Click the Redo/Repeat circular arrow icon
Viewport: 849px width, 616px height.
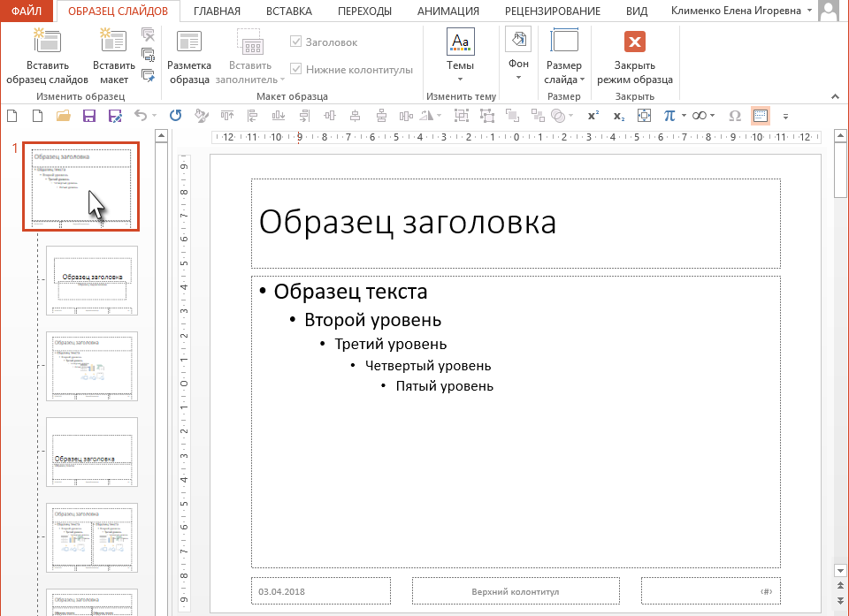175,115
